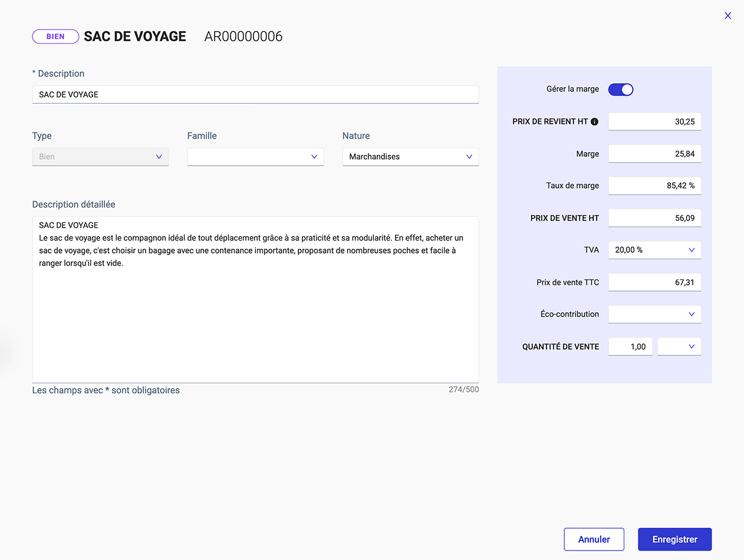Click the Enregistrer button
Viewport: 744px width, 560px height.
click(x=674, y=539)
